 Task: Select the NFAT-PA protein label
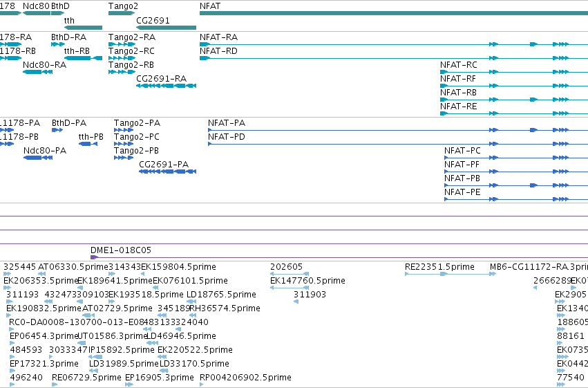tap(227, 123)
